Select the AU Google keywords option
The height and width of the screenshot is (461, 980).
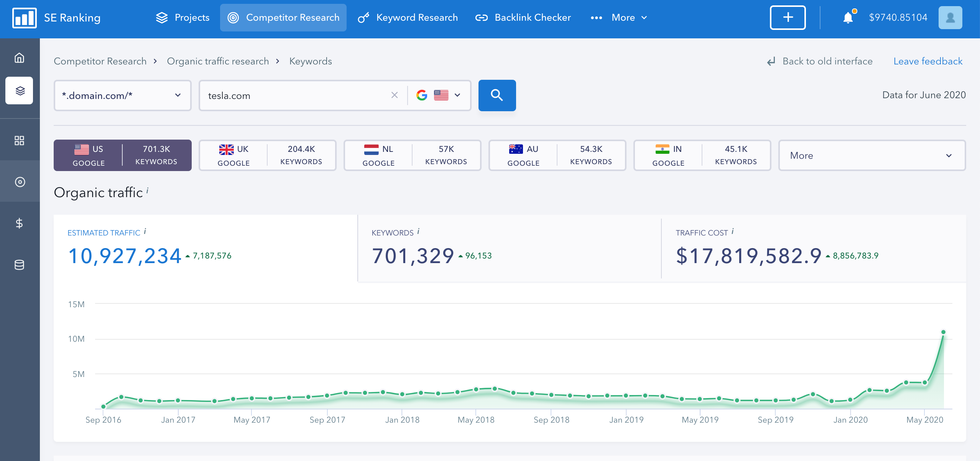pos(557,155)
